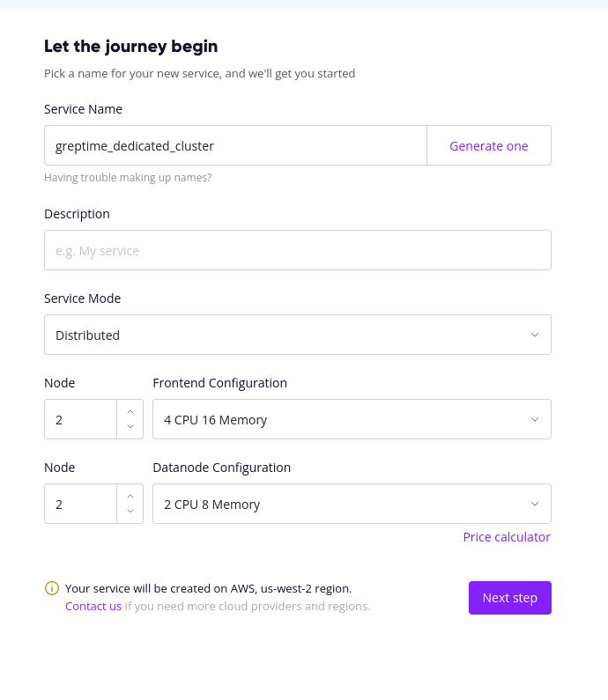Focus the Datanode Node number field

(80, 504)
